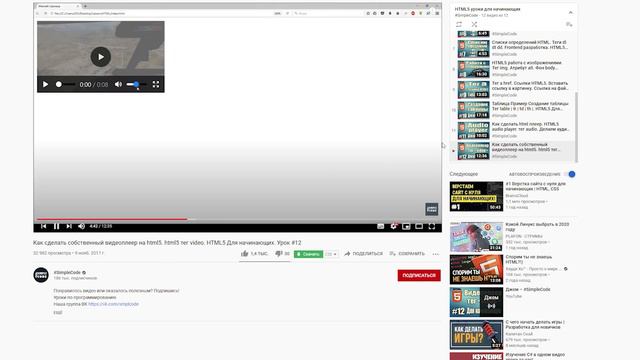Screen dimensions: 640x360
Task: Open suggested video #1 Верстка сайта с нуля
Action: [513, 196]
